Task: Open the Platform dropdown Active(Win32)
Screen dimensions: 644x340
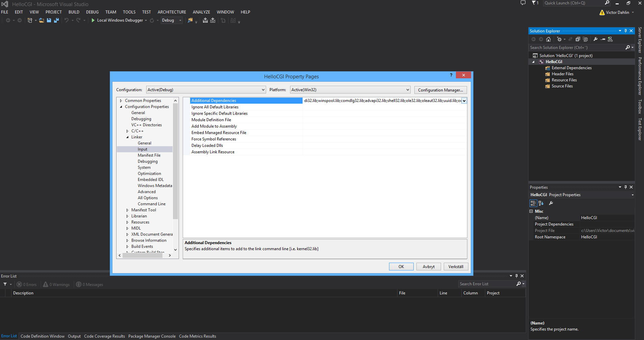Action: [x=350, y=90]
